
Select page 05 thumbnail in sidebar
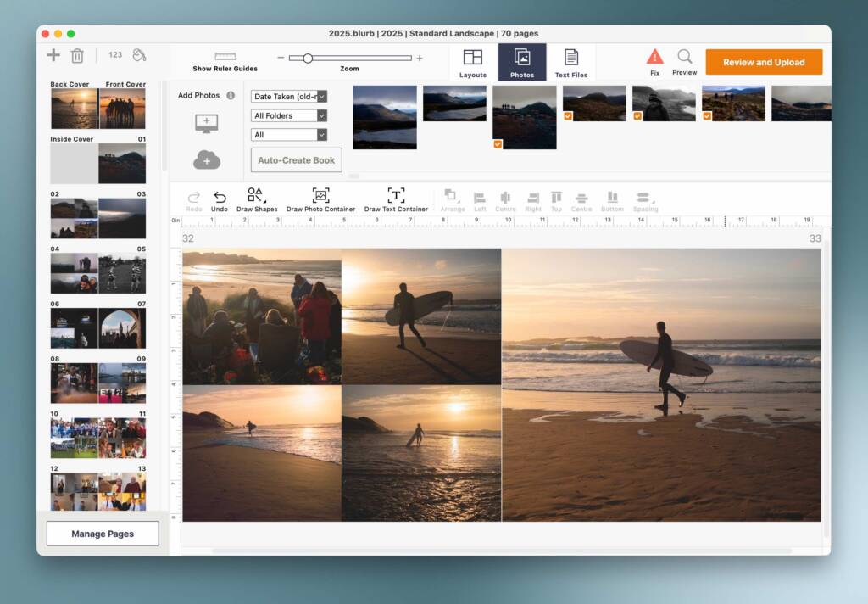pos(122,273)
